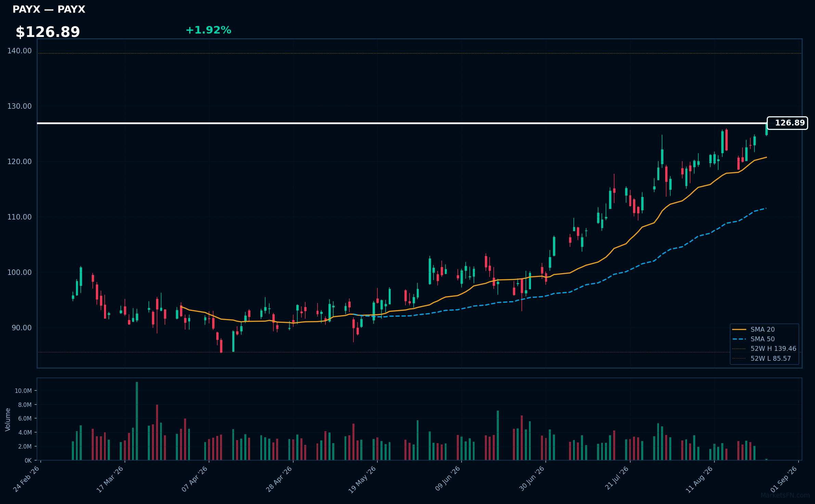
Task: Click the 130.00 price axis label
Action: [20, 106]
